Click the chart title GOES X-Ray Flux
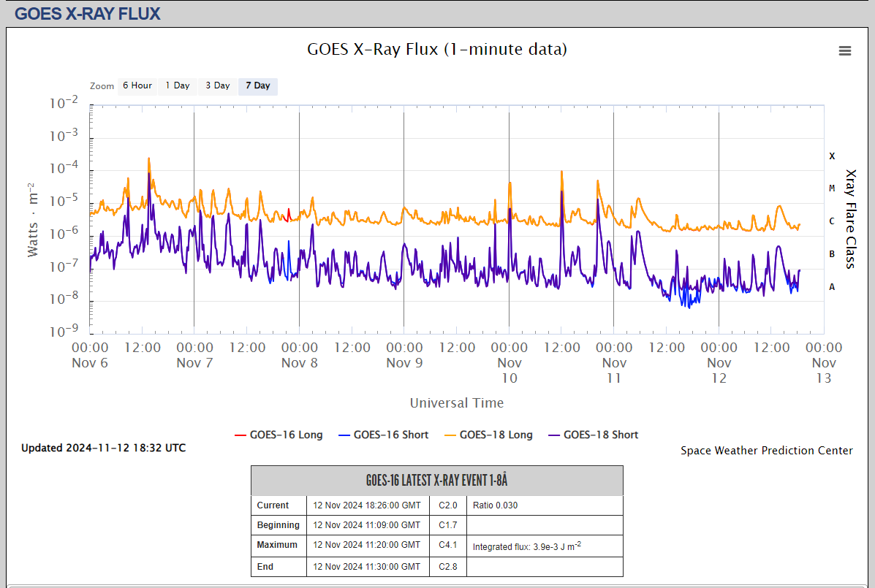The height and width of the screenshot is (588, 875). coord(437,50)
